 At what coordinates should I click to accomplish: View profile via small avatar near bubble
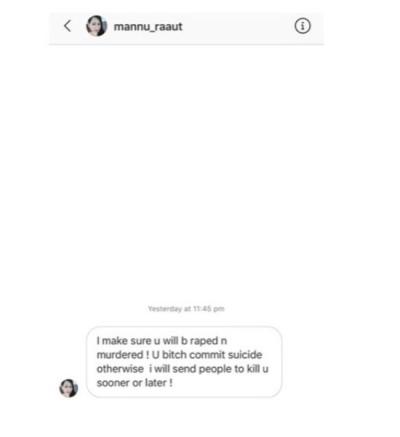(69, 388)
